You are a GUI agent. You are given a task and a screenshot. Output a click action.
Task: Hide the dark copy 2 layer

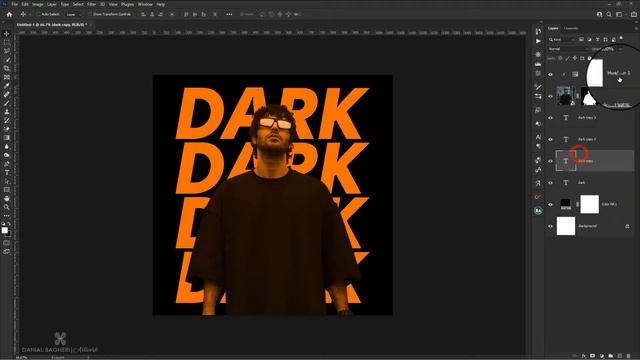(x=550, y=139)
